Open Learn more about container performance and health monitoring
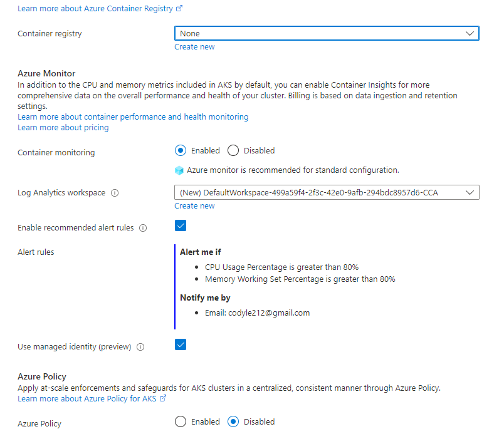The height and width of the screenshot is (444, 504). (133, 117)
